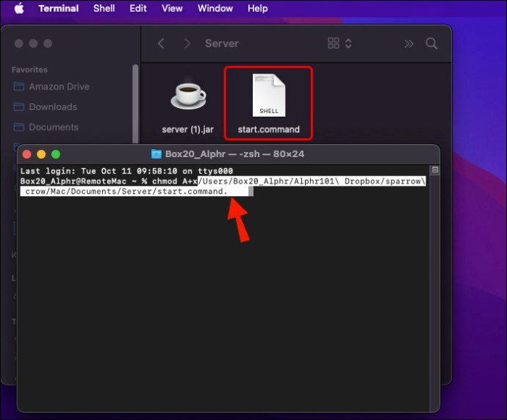This screenshot has height=420, width=507.
Task: Click the folder proxy icon in Terminal title
Action: (157, 154)
